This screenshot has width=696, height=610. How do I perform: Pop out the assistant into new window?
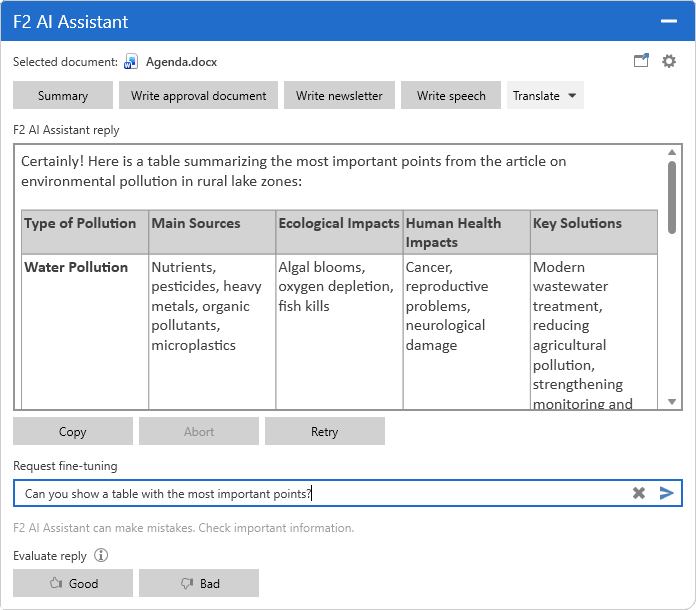[x=641, y=60]
